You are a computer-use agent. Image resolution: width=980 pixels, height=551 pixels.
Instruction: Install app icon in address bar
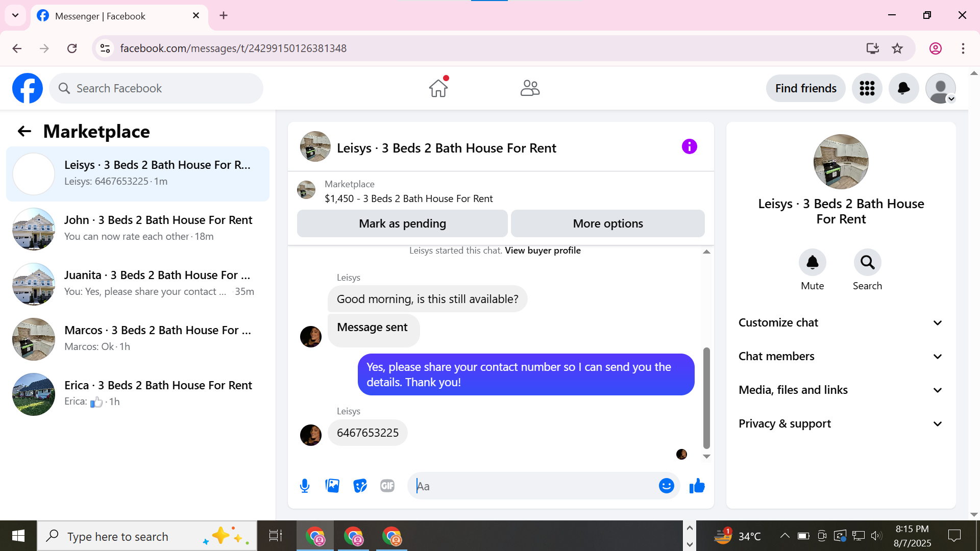point(873,48)
